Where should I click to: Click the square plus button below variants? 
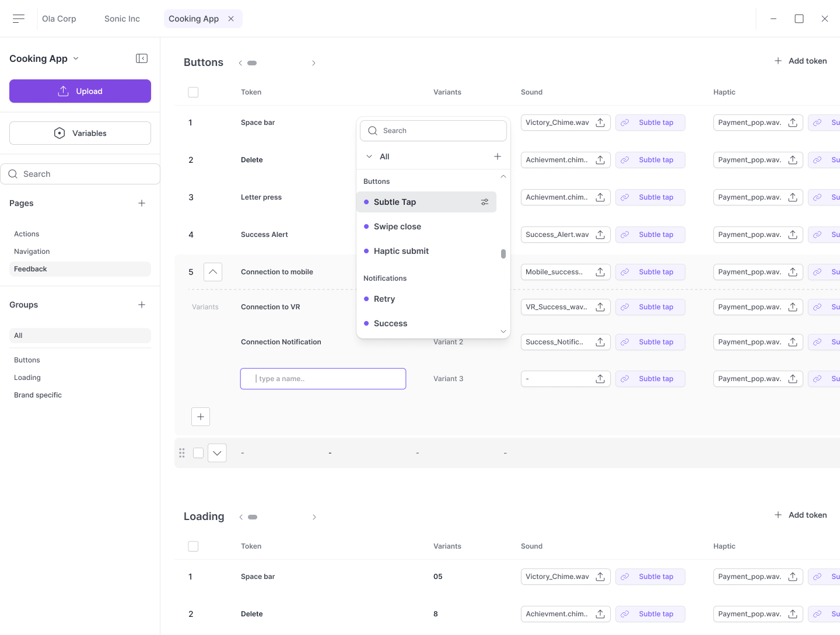click(201, 417)
